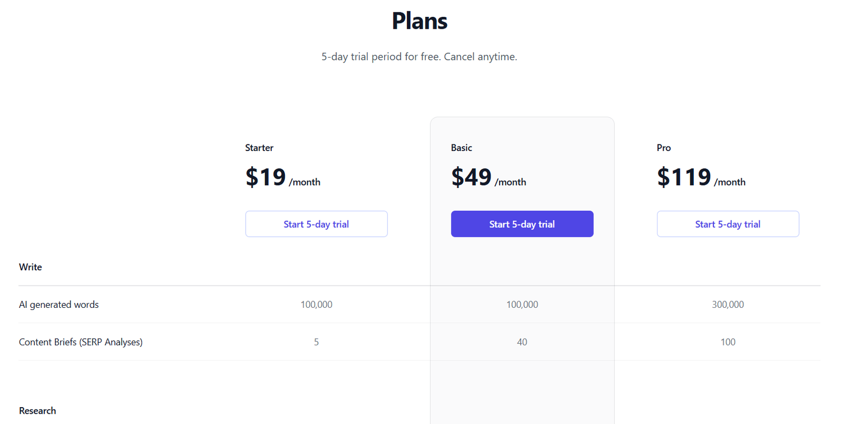The width and height of the screenshot is (868, 424).
Task: Click the AI generated words row label
Action: point(59,305)
